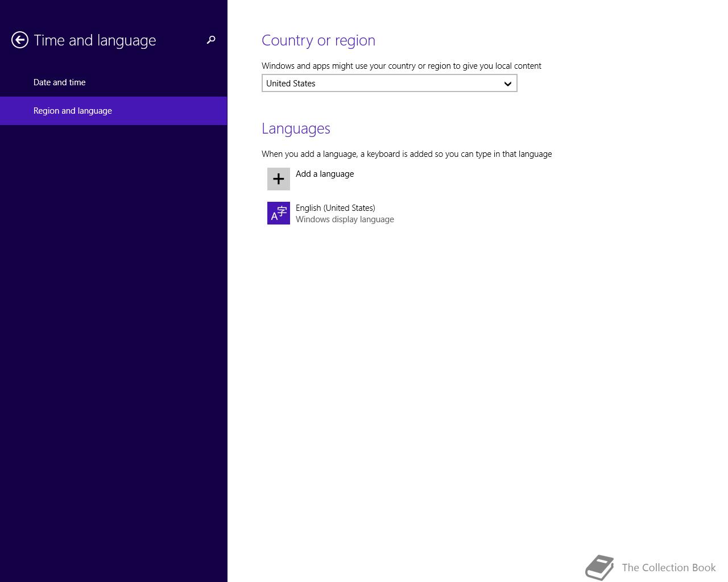Select the English language A字 icon
Viewport: 728px width, 582px height.
(x=279, y=213)
